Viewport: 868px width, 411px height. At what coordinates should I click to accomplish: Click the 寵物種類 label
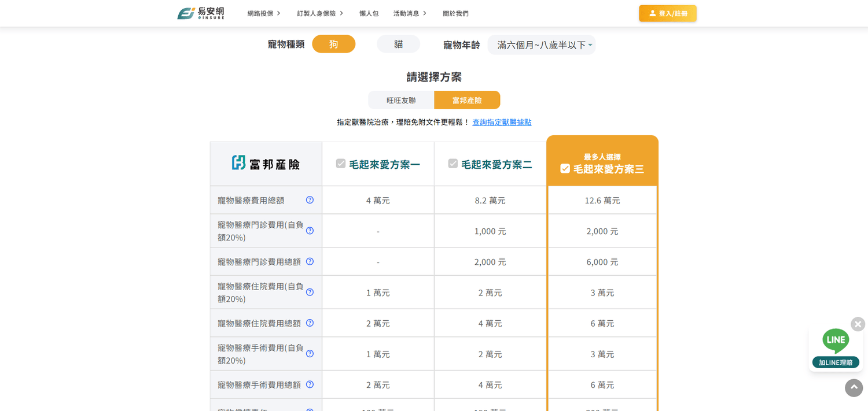(x=286, y=44)
